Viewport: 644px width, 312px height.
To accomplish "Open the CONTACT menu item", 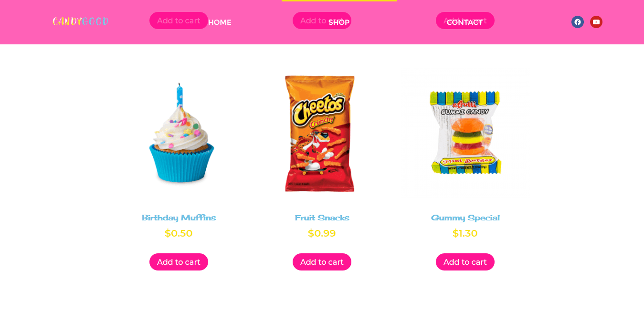I will click(x=465, y=22).
